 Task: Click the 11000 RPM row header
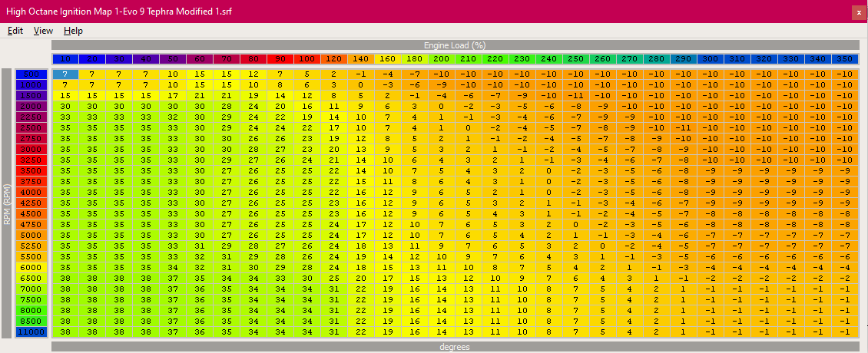(x=32, y=332)
